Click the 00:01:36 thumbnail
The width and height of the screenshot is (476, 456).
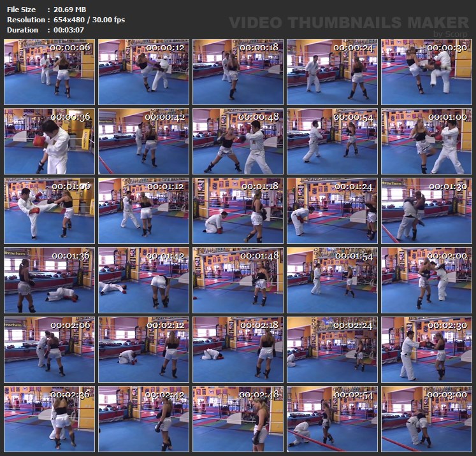[x=49, y=280]
